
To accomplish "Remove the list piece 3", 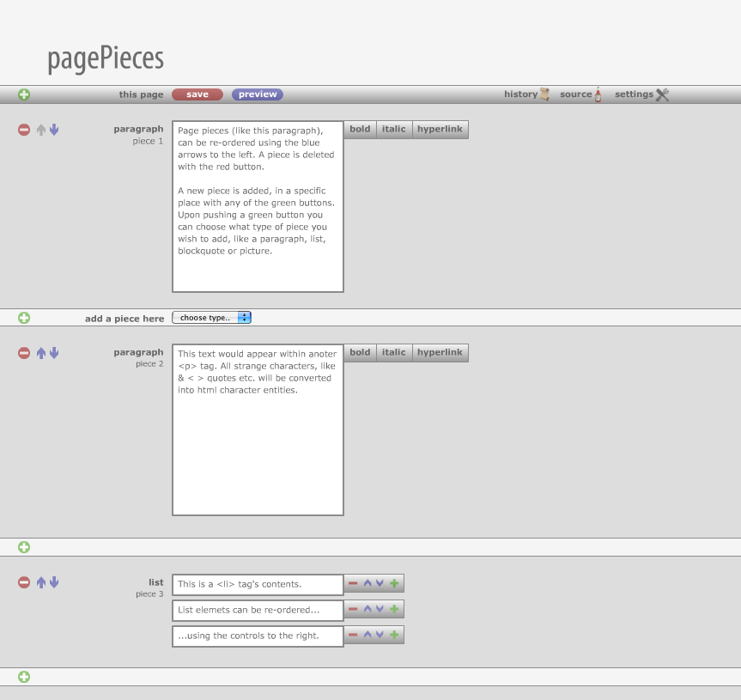I will [24, 582].
